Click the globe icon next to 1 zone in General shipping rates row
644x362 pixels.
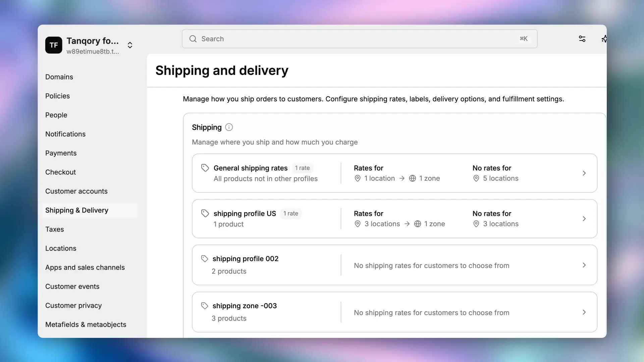pos(413,178)
